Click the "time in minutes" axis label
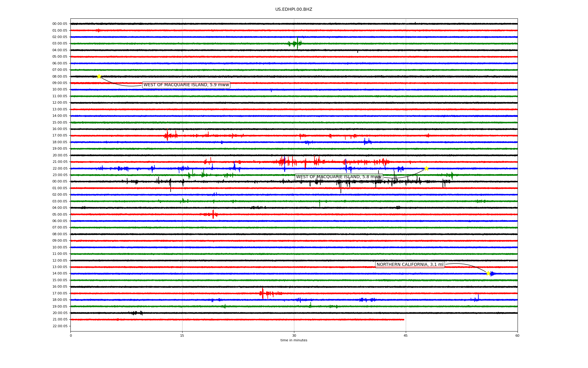Image resolution: width=588 pixels, height=368 pixels. tap(293, 340)
